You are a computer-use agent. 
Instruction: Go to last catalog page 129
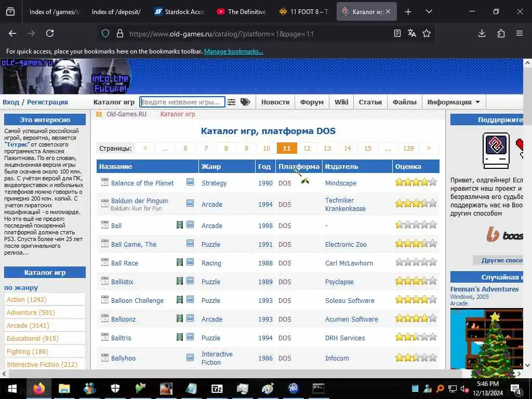pos(408,148)
